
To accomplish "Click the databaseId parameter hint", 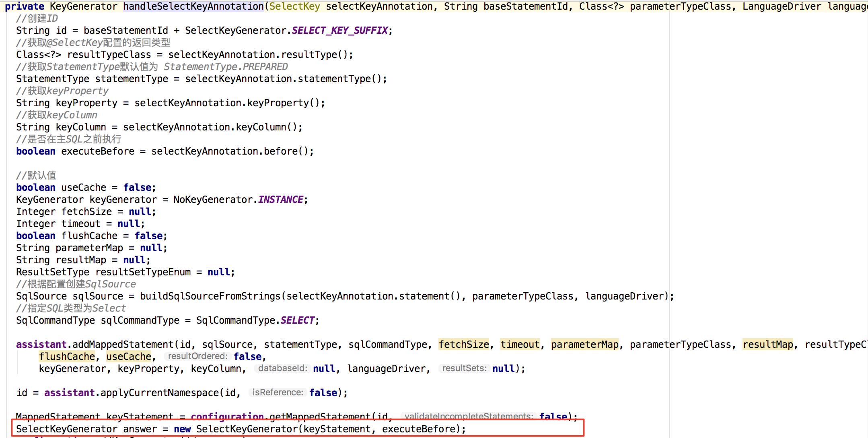I will pos(283,368).
